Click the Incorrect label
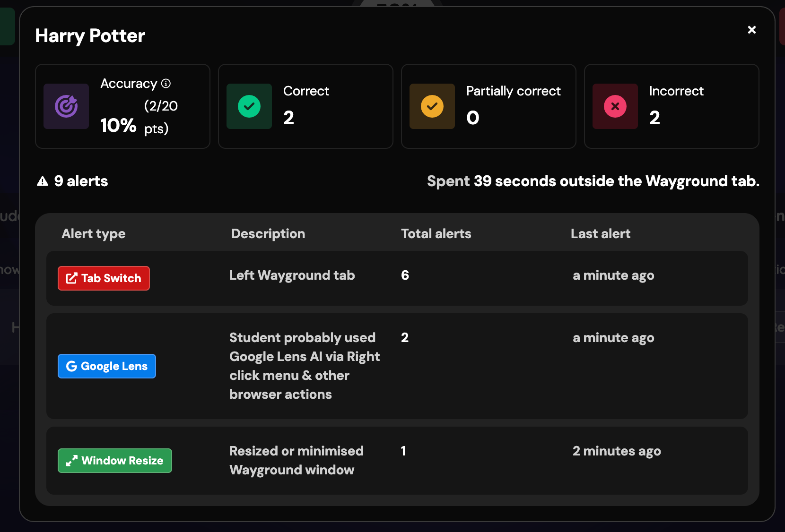 676,91
